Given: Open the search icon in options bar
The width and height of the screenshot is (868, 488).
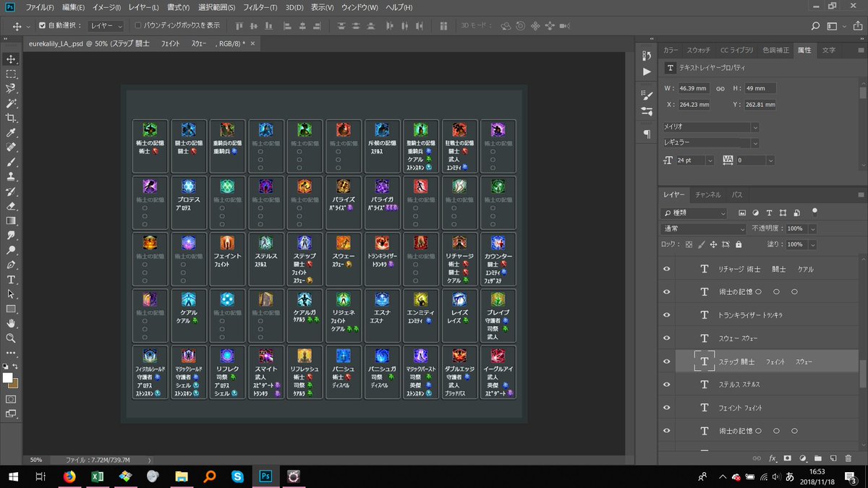Looking at the screenshot, I should click(x=815, y=26).
